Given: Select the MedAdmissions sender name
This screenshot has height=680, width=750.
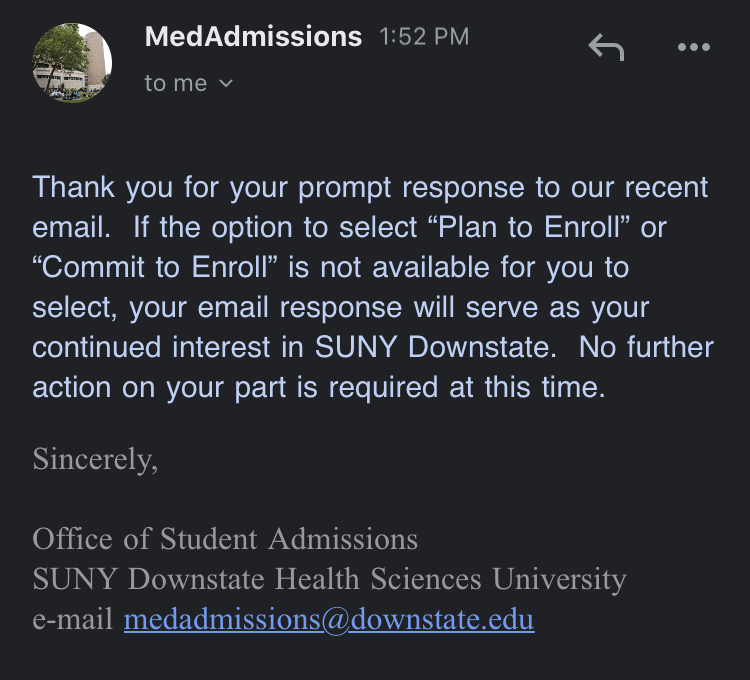Looking at the screenshot, I should point(253,36).
